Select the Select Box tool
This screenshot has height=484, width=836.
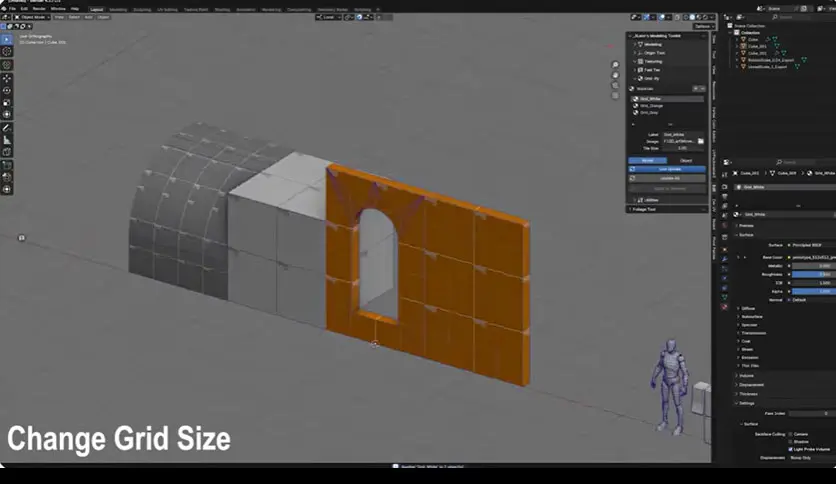point(7,39)
